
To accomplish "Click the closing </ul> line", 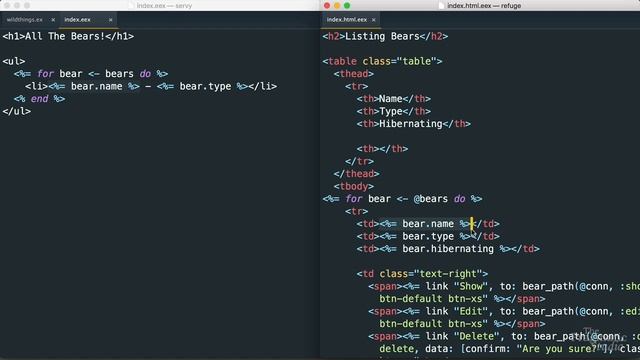I will 17,111.
